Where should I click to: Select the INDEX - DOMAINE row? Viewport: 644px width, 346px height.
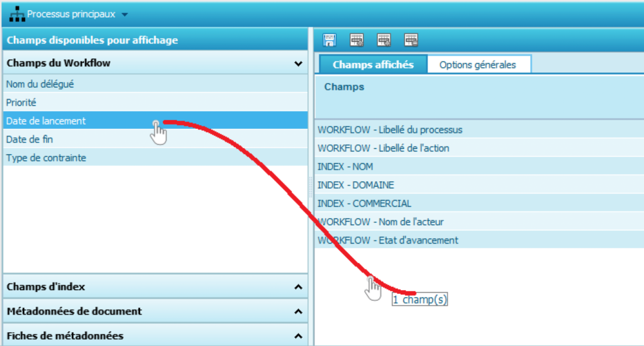[356, 185]
